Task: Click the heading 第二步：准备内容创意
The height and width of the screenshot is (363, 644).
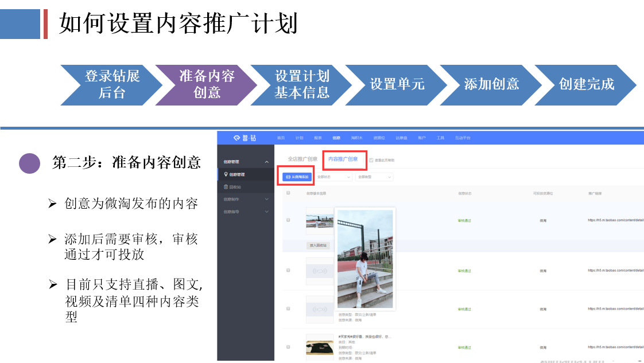Action: click(x=126, y=162)
